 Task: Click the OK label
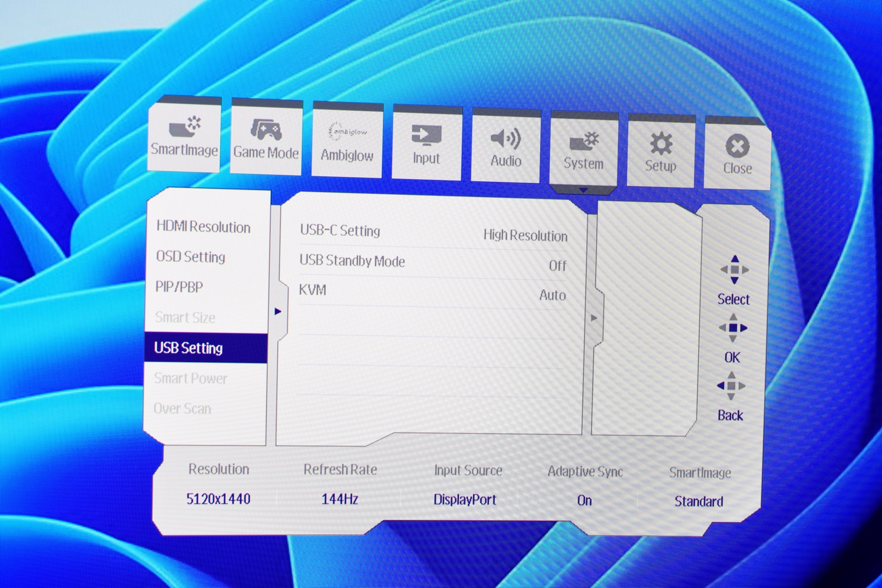[732, 358]
